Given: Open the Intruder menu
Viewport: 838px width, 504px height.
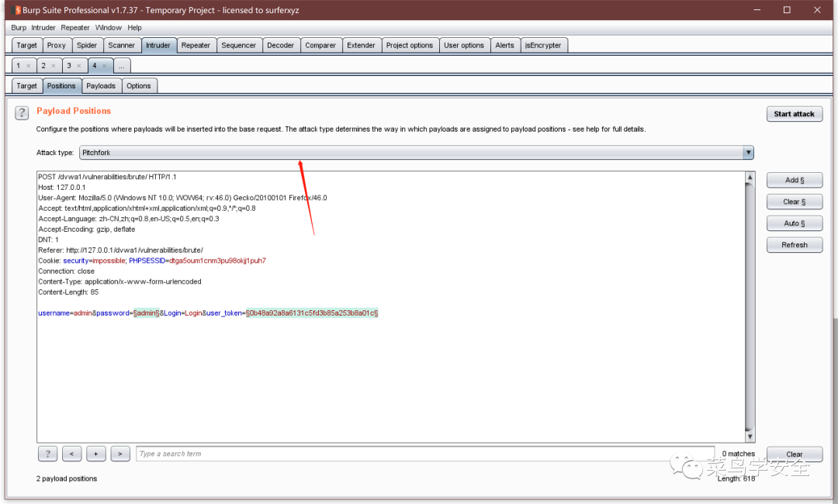Looking at the screenshot, I should [x=43, y=28].
